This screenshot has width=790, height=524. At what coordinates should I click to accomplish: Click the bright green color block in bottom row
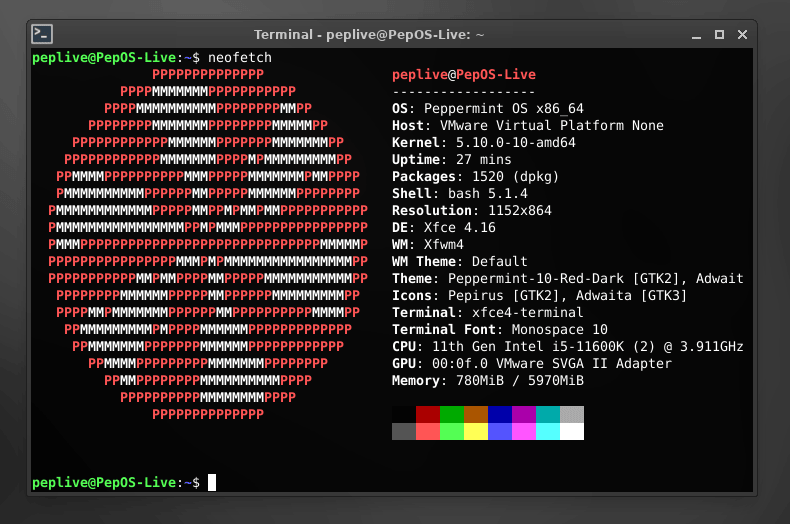[452, 431]
